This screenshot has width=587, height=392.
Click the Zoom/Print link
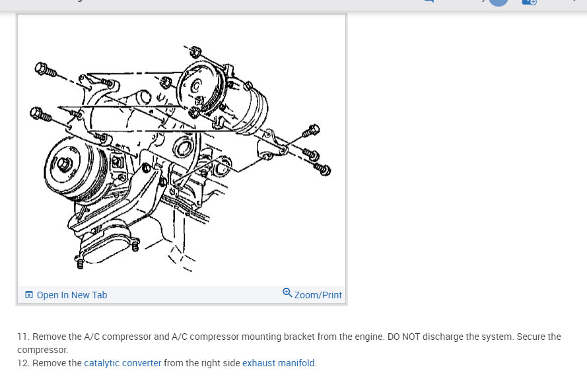coord(318,295)
